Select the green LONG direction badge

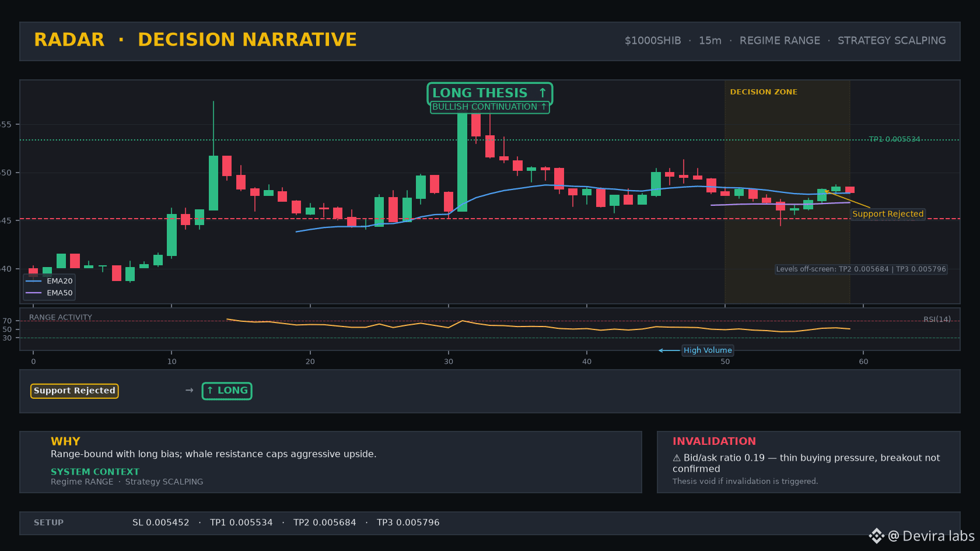click(227, 391)
